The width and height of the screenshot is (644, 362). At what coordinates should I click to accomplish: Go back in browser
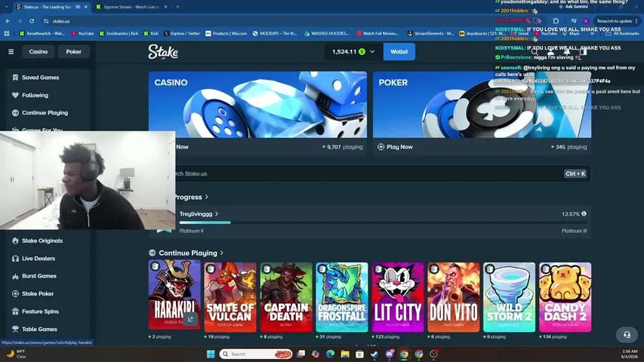(8, 21)
